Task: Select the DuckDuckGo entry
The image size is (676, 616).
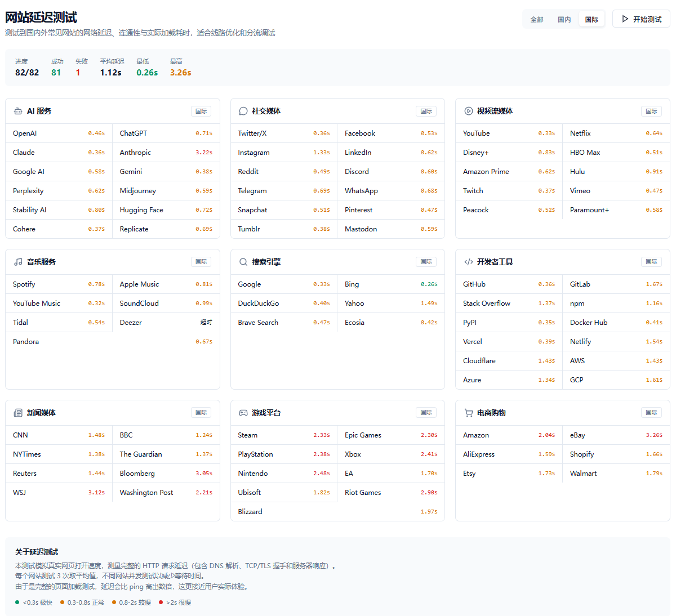Action: pos(284,303)
